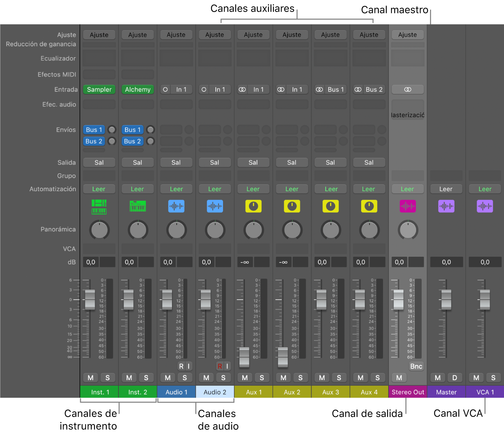This screenshot has height=433, width=504.
Task: Select the Inst. 2 channel name
Action: tap(138, 392)
